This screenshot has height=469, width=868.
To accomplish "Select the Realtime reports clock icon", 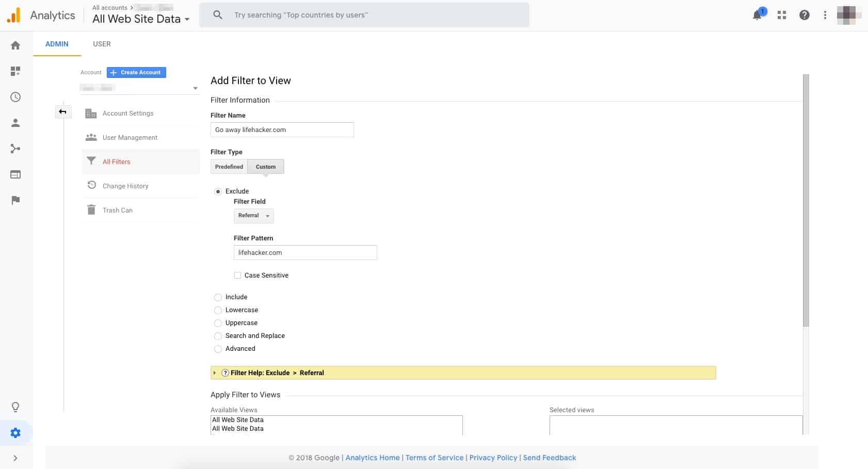I will pyautogui.click(x=15, y=97).
